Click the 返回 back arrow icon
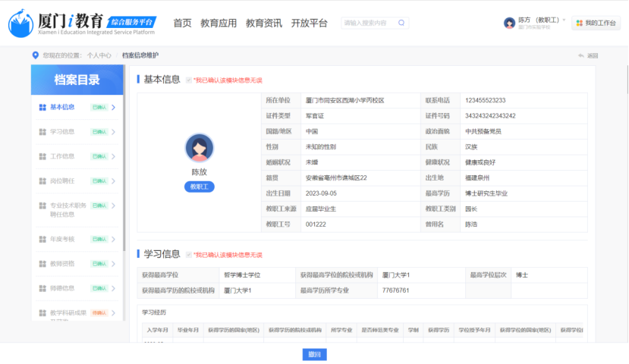629x364 pixels. click(580, 55)
